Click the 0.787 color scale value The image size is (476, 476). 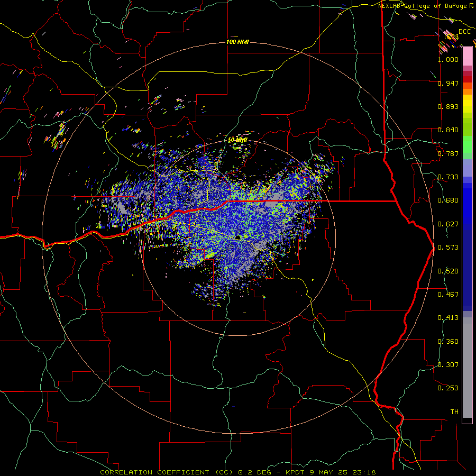[448, 153]
